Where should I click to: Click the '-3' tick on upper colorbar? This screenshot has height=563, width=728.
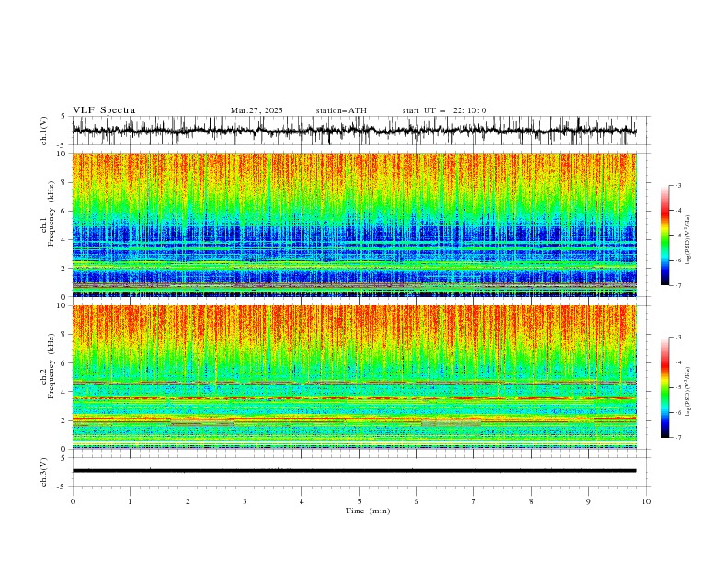tap(678, 185)
